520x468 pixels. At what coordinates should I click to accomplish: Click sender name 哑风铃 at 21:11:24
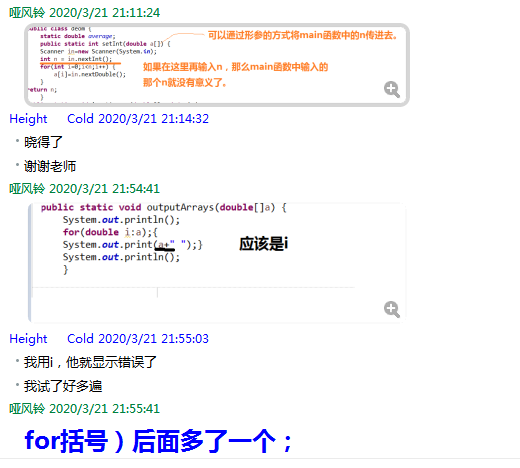[27, 13]
